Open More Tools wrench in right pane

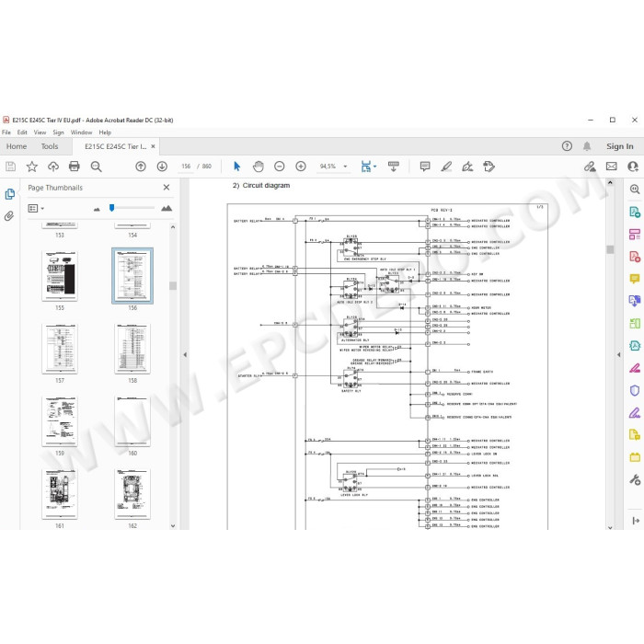pos(635,479)
